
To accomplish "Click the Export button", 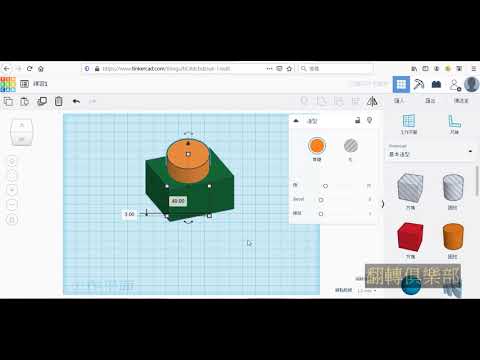I will pos(430,100).
